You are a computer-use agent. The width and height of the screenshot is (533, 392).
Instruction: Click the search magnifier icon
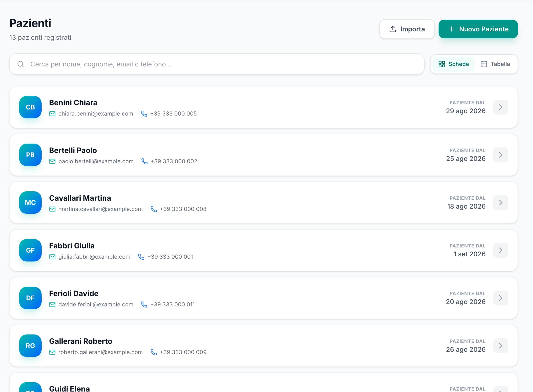[x=21, y=64]
